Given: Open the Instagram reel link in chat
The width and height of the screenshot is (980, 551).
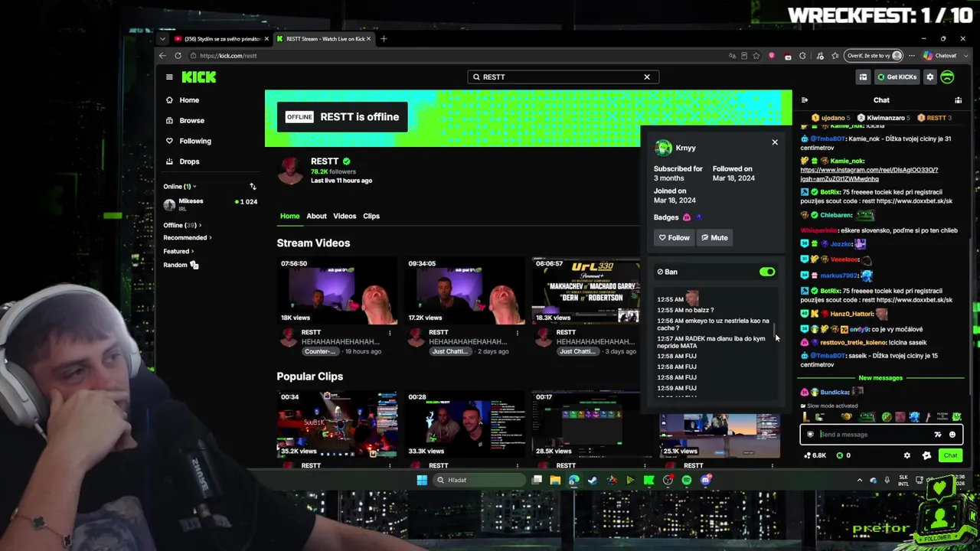Looking at the screenshot, I should click(x=869, y=174).
